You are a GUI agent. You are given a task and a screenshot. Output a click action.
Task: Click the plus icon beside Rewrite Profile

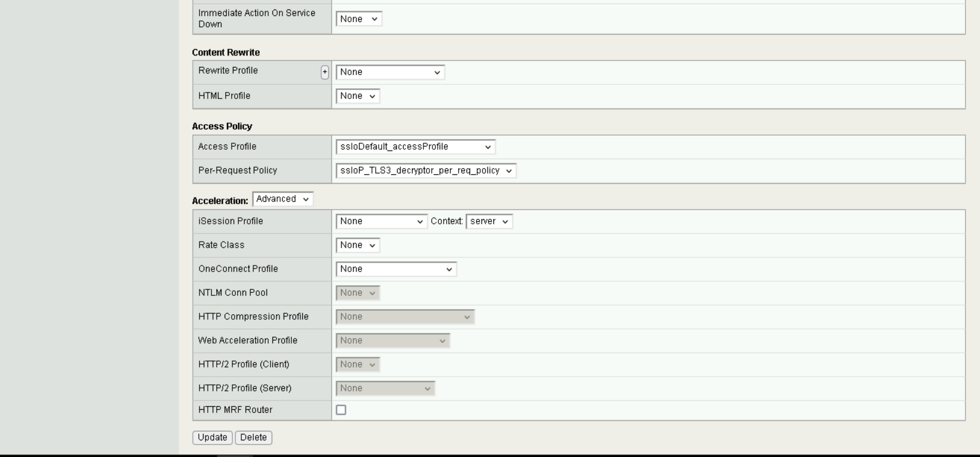[x=325, y=72]
